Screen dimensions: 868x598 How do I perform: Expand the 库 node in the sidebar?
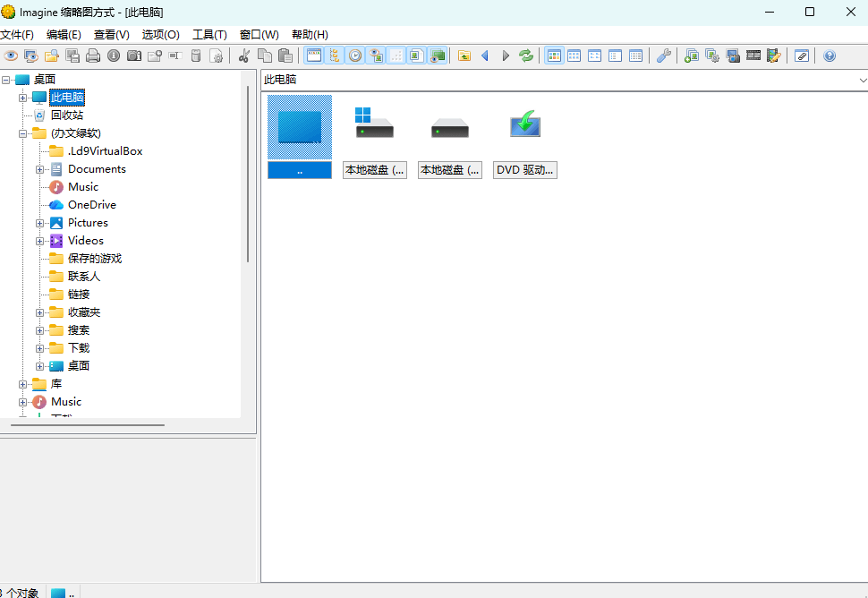pyautogui.click(x=21, y=383)
